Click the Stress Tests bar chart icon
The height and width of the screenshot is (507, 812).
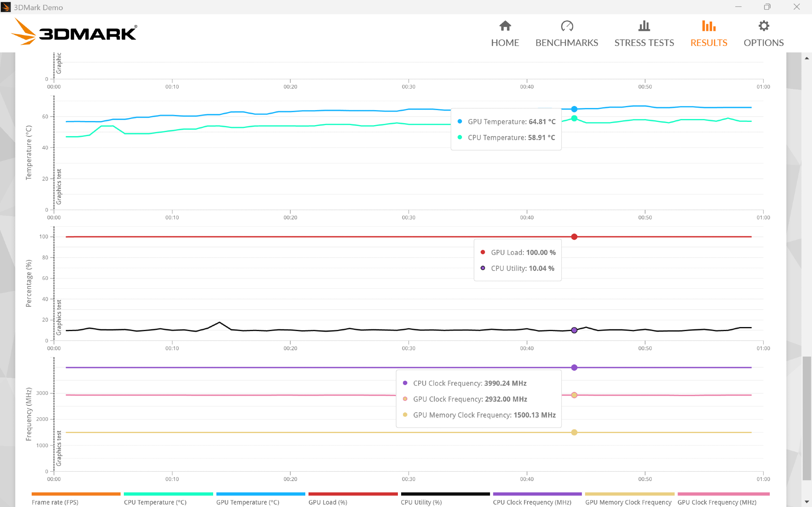644,26
